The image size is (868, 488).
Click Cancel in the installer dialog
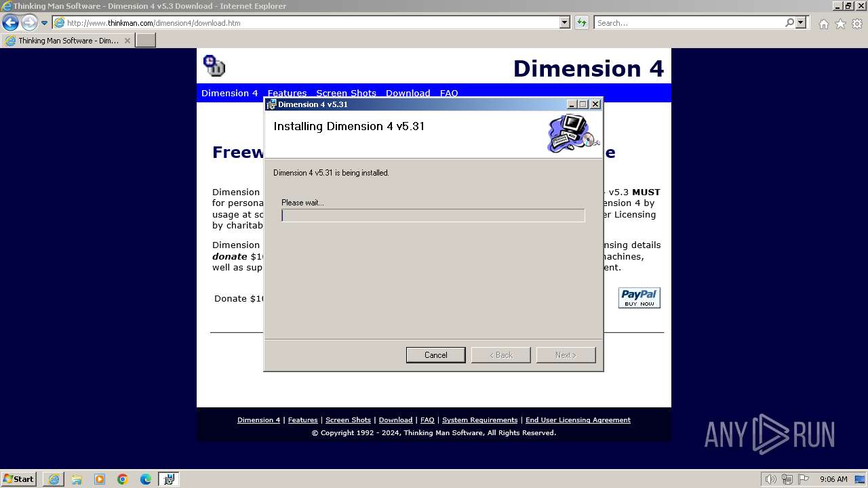(435, 355)
